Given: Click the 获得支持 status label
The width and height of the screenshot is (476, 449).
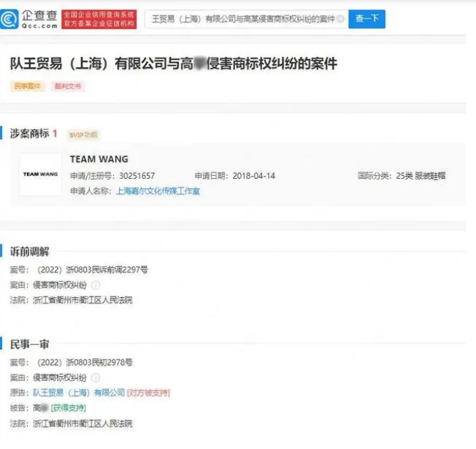Looking at the screenshot, I should click(68, 408).
